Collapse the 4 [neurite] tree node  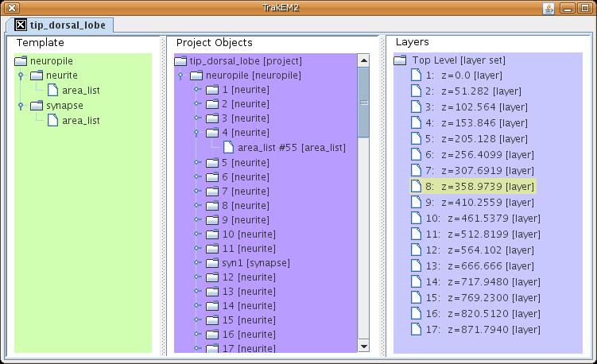coord(197,133)
